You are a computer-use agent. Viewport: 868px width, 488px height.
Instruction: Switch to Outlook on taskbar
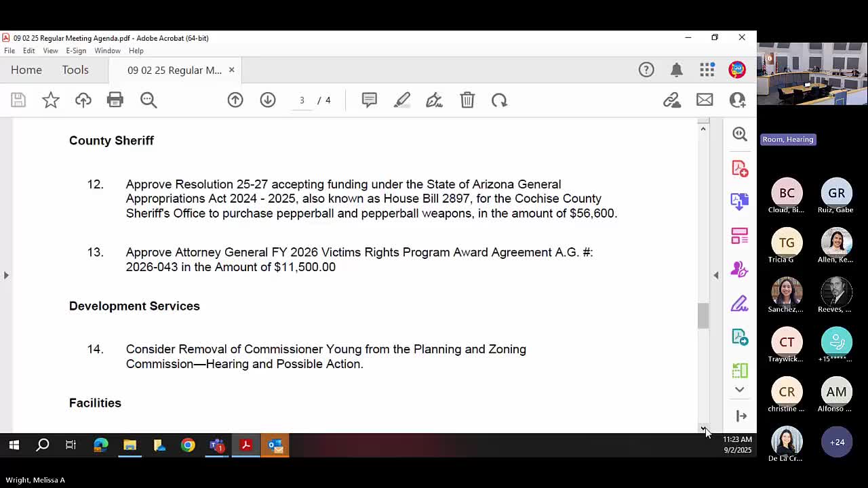[275, 445]
